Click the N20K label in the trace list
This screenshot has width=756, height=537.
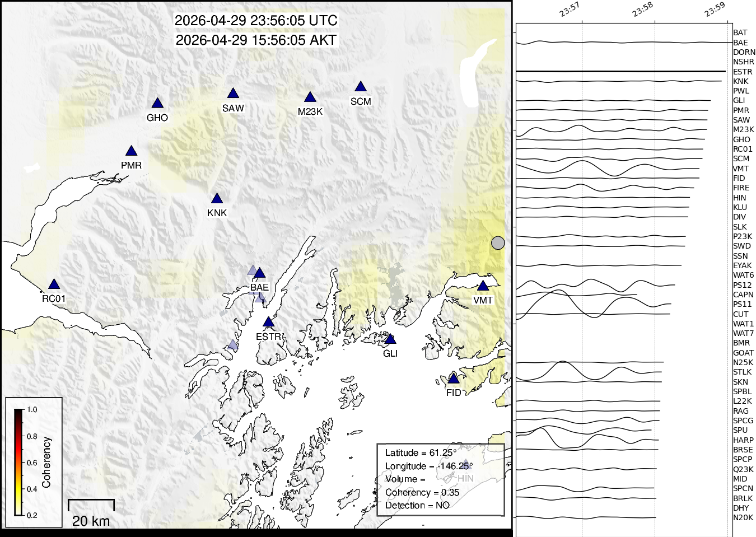(743, 517)
